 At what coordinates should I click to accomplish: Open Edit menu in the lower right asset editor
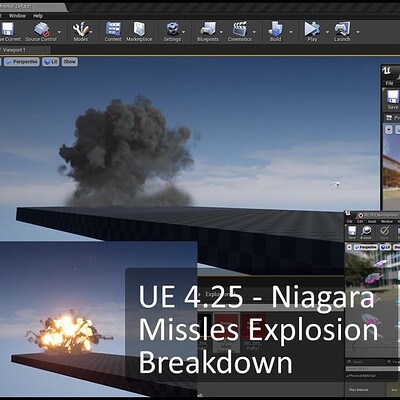click(x=360, y=221)
